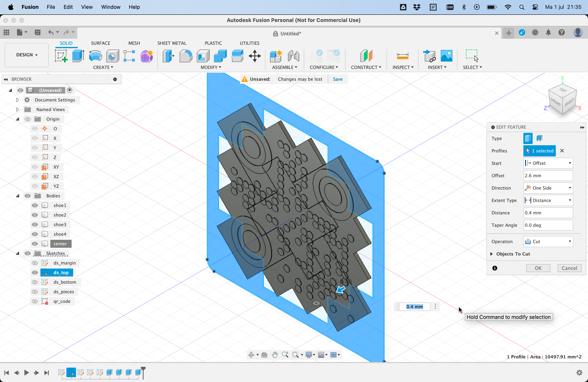
Task: Toggle visibility of shoe1 body
Action: coord(34,205)
